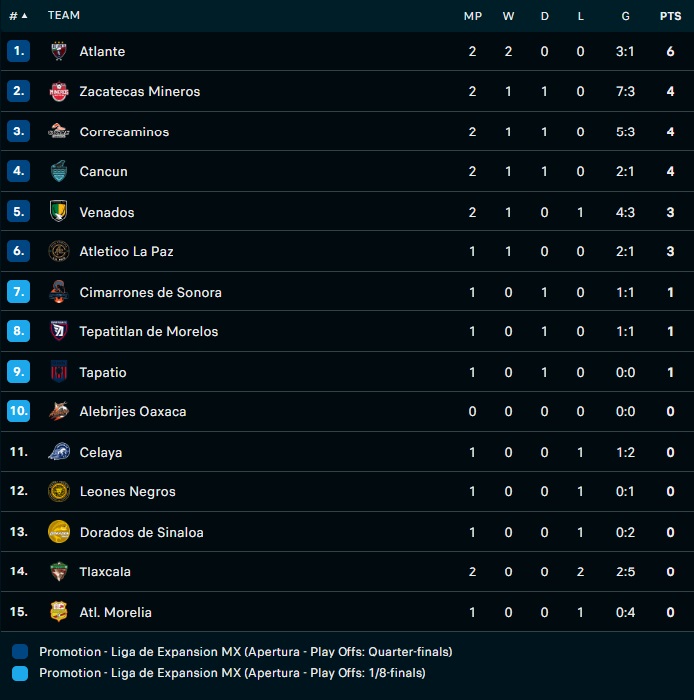Screen dimensions: 694x700
Task: Click the Atl. Morelia team logo
Action: pyautogui.click(x=59, y=612)
